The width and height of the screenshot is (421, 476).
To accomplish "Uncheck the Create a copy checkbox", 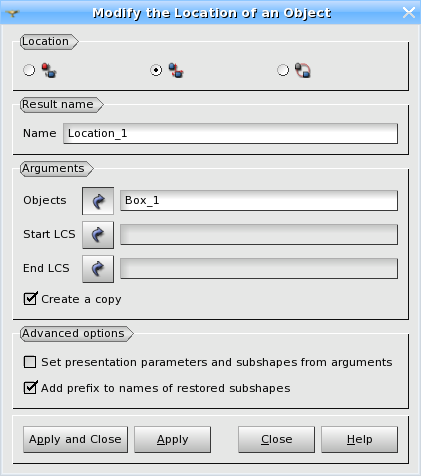I will point(30,299).
